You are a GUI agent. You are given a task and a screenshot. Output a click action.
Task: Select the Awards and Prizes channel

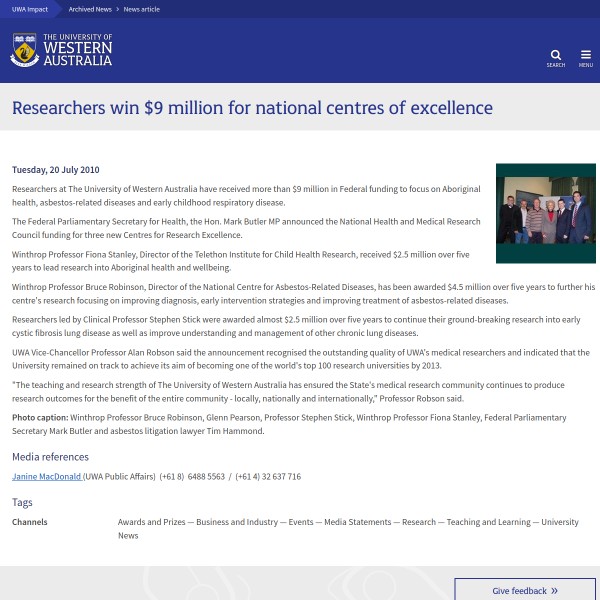click(x=151, y=522)
